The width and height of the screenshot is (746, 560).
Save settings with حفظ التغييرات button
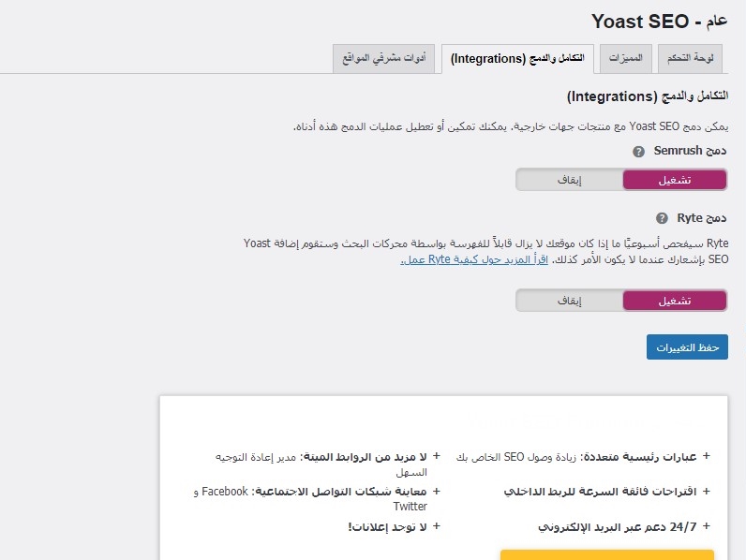pos(687,346)
